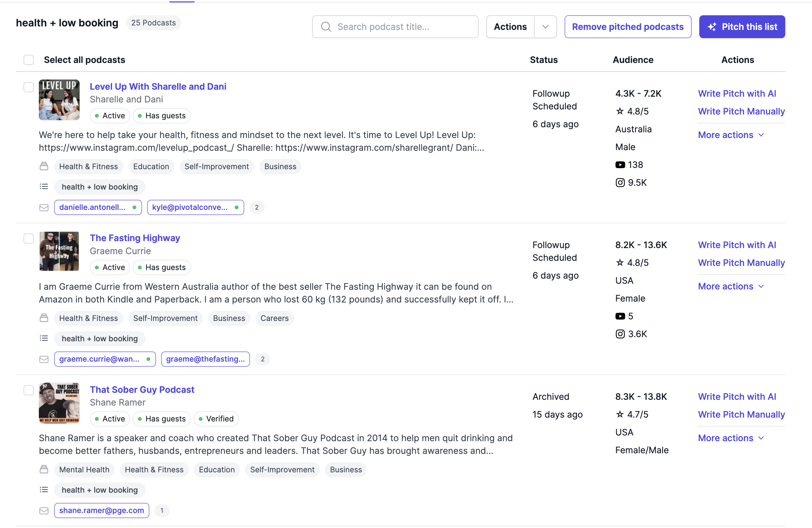Open The Fasting Highway podcast page
This screenshot has height=528, width=812.
[135, 238]
